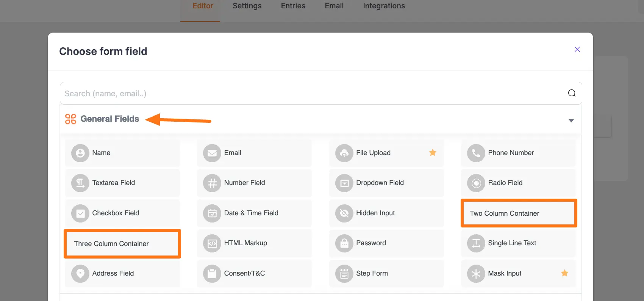The width and height of the screenshot is (644, 301).
Task: Click the File Upload cloud icon
Action: (344, 153)
